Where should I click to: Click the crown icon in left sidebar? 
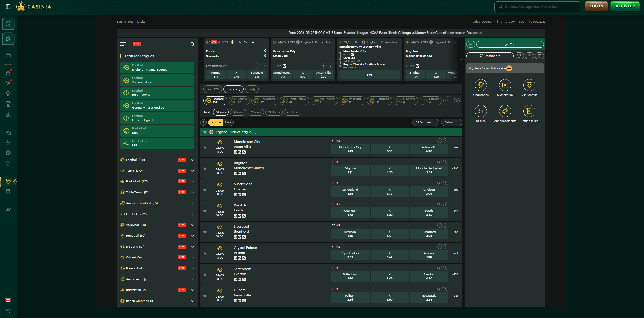(8, 209)
